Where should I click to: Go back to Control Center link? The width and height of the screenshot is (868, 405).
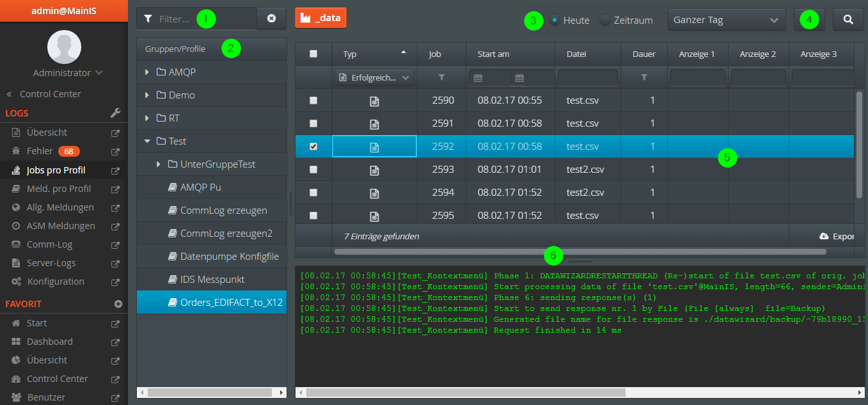(50, 94)
